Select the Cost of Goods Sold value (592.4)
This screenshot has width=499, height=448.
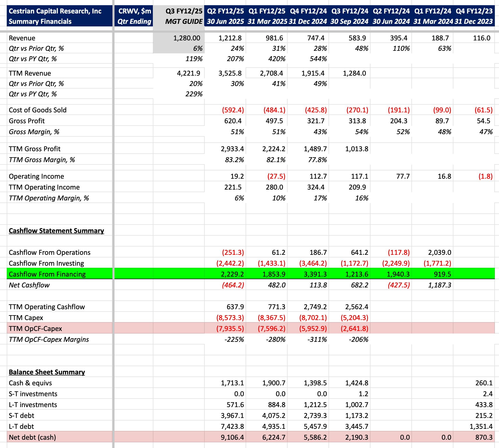click(x=233, y=110)
